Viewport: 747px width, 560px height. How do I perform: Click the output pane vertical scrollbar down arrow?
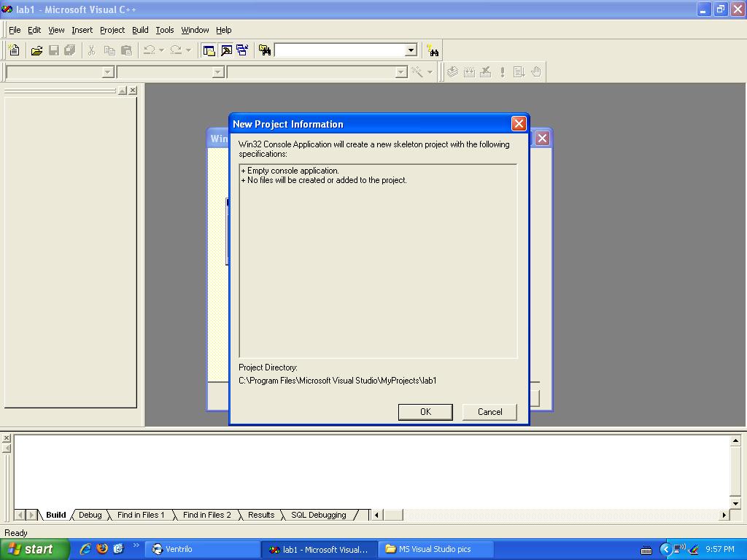click(x=735, y=503)
